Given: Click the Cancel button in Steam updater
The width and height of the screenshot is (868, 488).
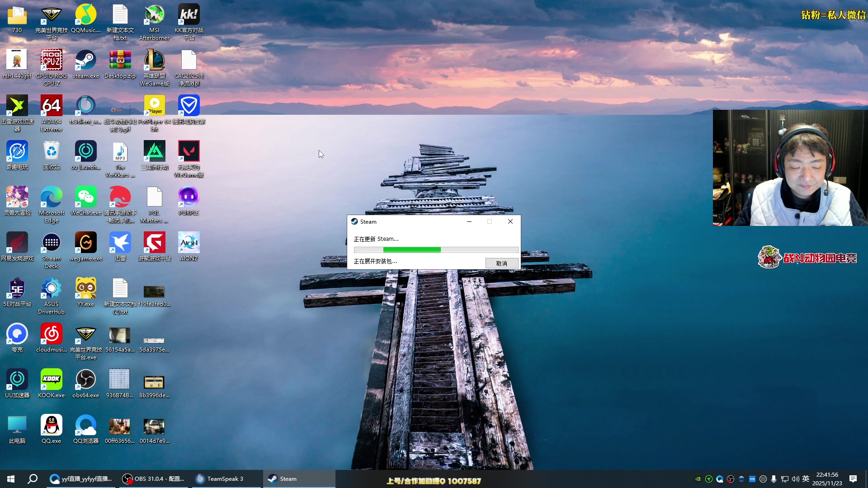Looking at the screenshot, I should (x=501, y=263).
